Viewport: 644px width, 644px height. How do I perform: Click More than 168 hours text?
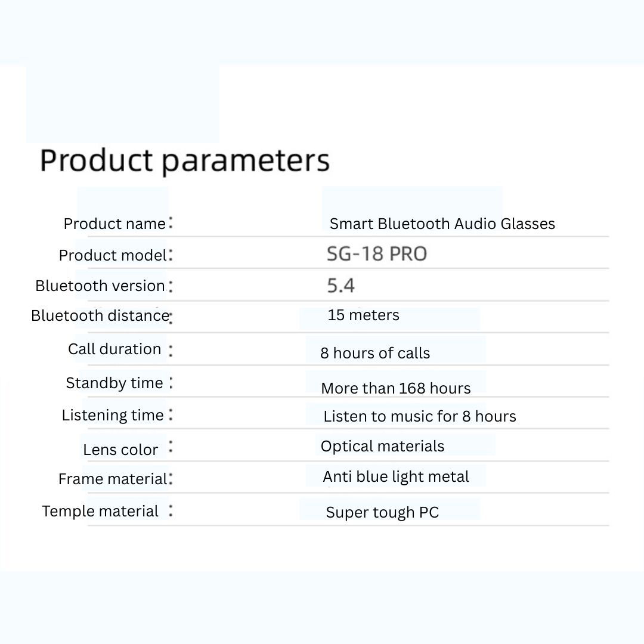click(395, 388)
